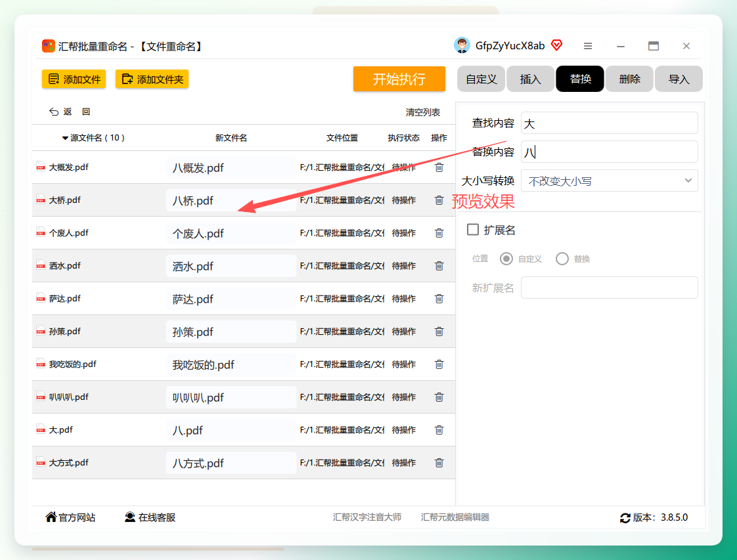
Task: Click the 新文件名 column header
Action: coord(231,138)
